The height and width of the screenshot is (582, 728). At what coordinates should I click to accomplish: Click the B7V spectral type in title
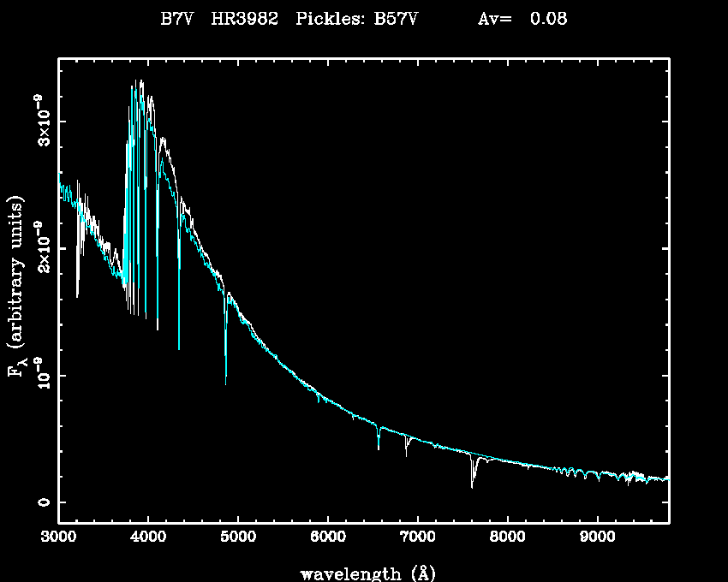point(175,19)
